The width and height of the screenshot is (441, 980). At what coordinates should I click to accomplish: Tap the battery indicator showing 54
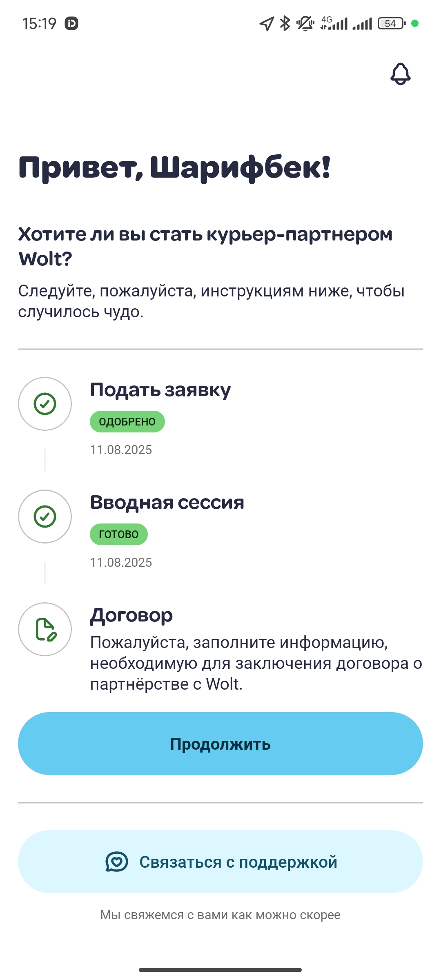tap(391, 23)
